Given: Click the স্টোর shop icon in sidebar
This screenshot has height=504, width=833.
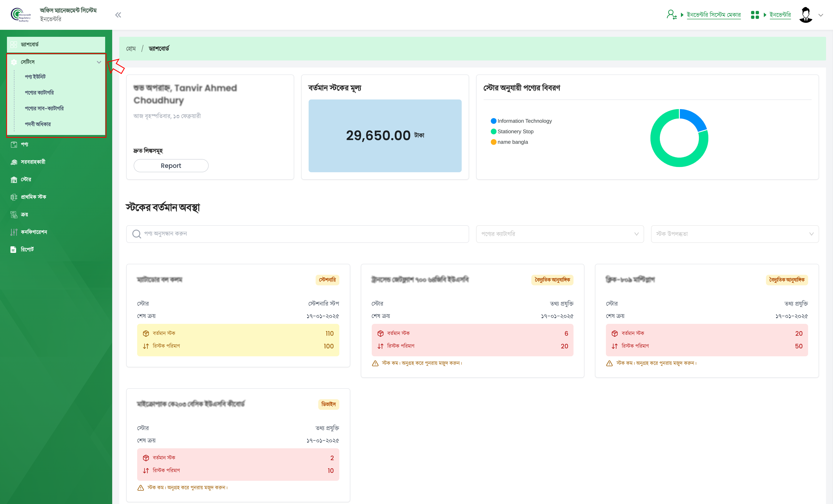Looking at the screenshot, I should (x=14, y=180).
